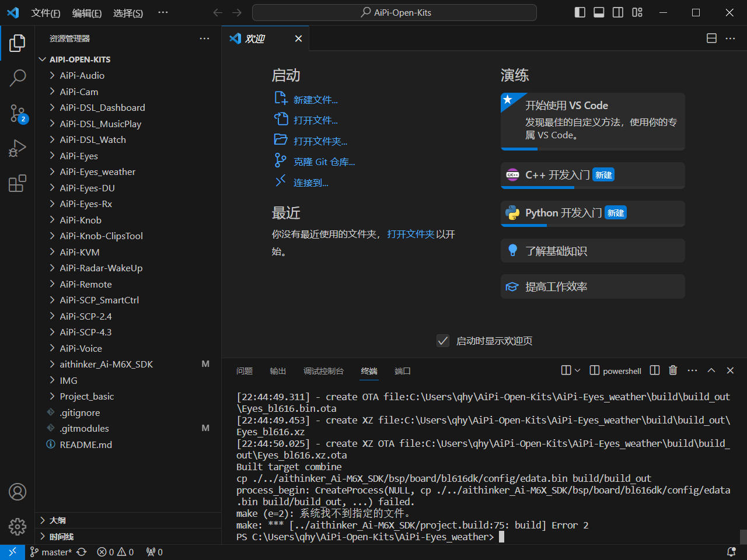
Task: Open the Extensions view icon
Action: (x=18, y=184)
